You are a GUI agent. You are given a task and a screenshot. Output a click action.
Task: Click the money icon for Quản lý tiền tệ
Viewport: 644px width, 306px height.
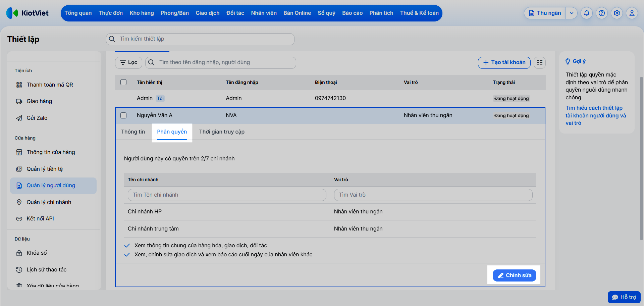point(19,169)
